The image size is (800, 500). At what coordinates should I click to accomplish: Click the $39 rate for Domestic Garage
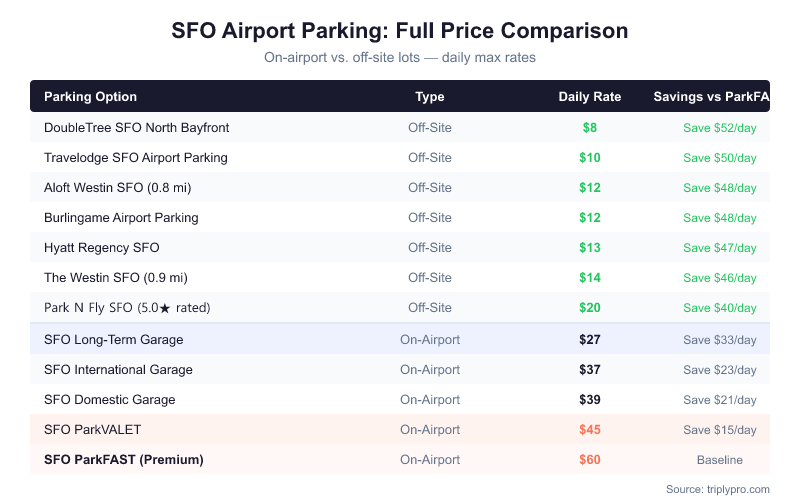(590, 399)
